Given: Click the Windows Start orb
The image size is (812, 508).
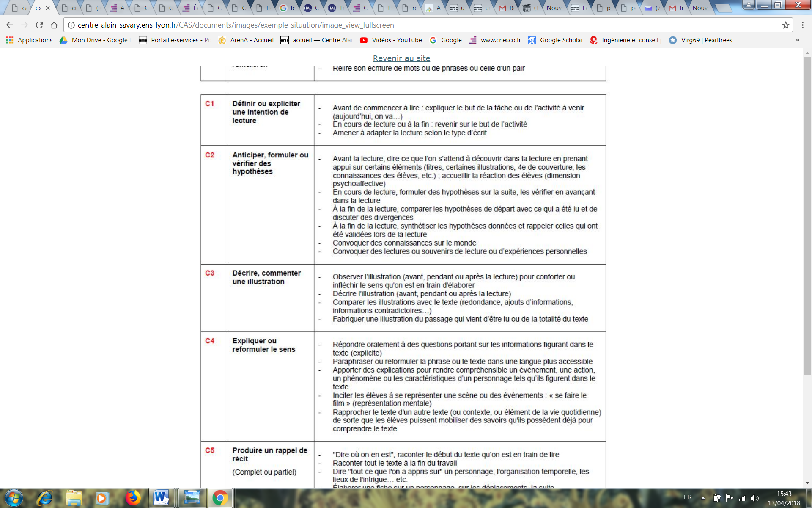Looking at the screenshot, I should point(14,498).
